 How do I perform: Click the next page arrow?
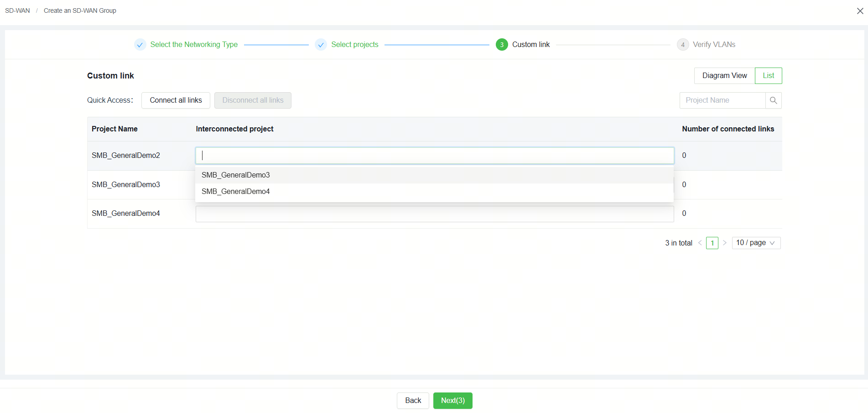pyautogui.click(x=724, y=243)
